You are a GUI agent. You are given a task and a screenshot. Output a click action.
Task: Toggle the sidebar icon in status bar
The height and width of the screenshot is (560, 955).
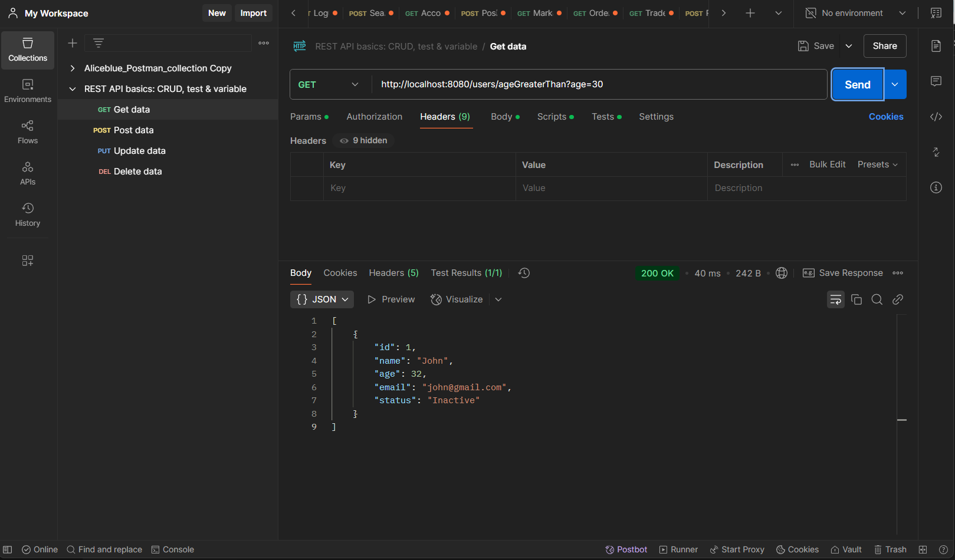8,549
